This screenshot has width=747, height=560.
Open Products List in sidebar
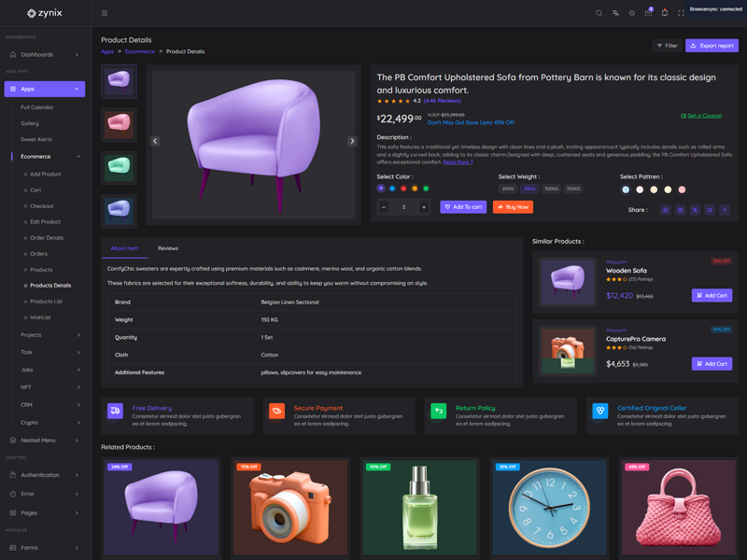(x=46, y=301)
